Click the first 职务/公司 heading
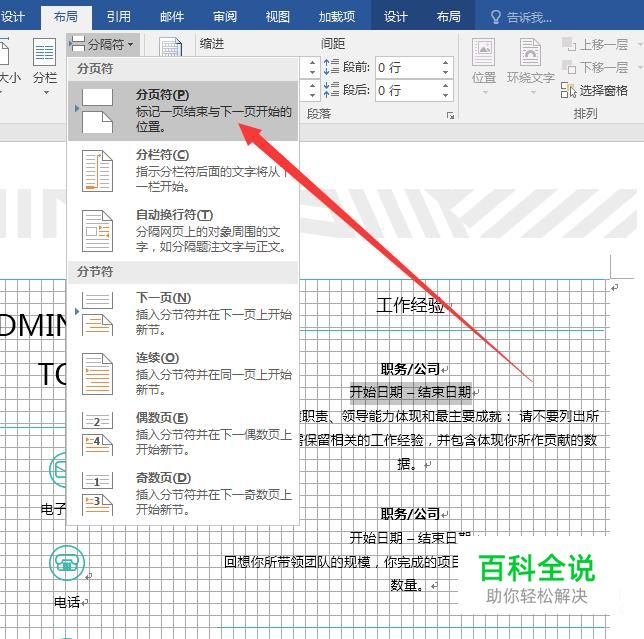This screenshot has width=644, height=639. pos(410,369)
